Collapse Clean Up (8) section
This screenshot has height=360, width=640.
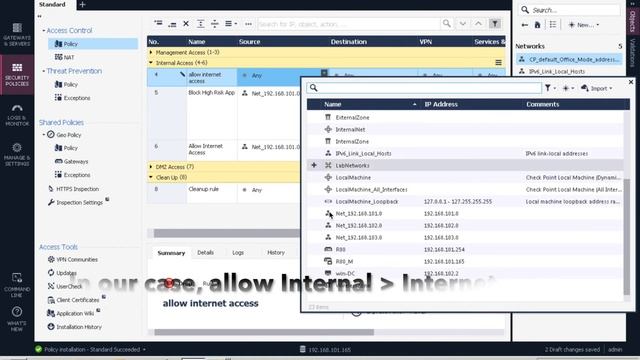coord(151,177)
